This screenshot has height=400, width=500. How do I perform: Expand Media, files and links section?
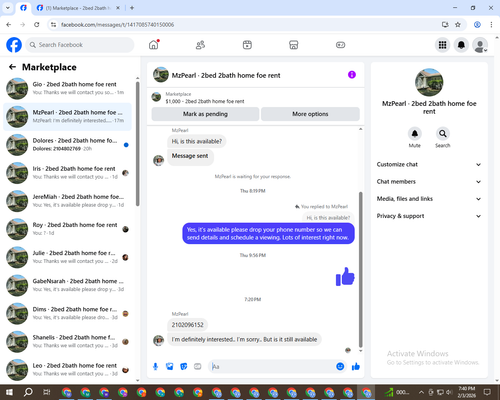429,199
